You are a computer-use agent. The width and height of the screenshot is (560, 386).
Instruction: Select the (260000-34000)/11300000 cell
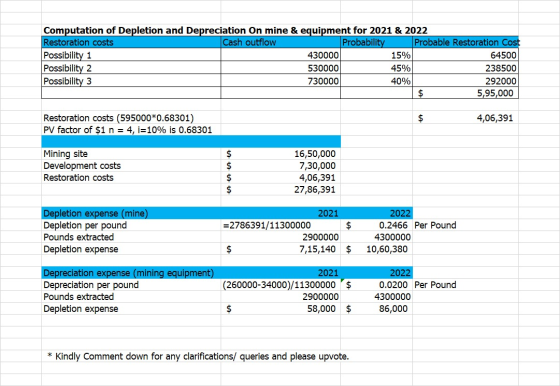[279, 285]
